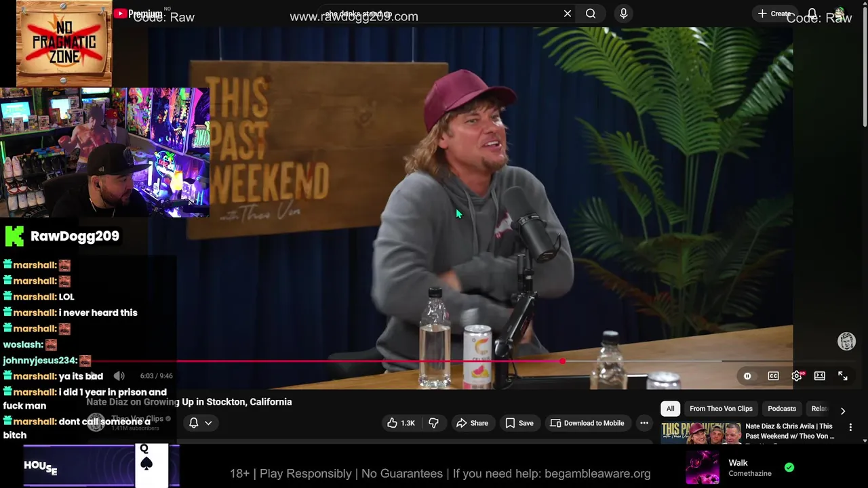Click the www.rawdogg209.com overlay text
The height and width of the screenshot is (488, 868).
(354, 17)
